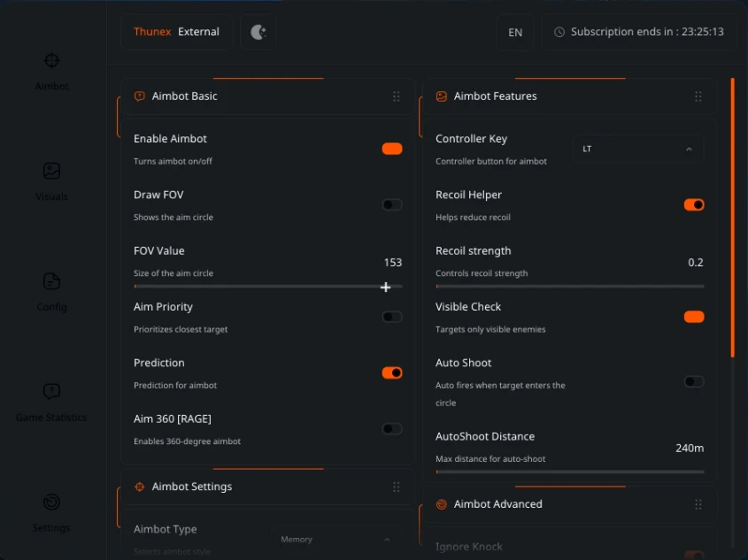Click the 'Shows the aim circle' description
Viewport: 748px width, 560px height.
174,218
